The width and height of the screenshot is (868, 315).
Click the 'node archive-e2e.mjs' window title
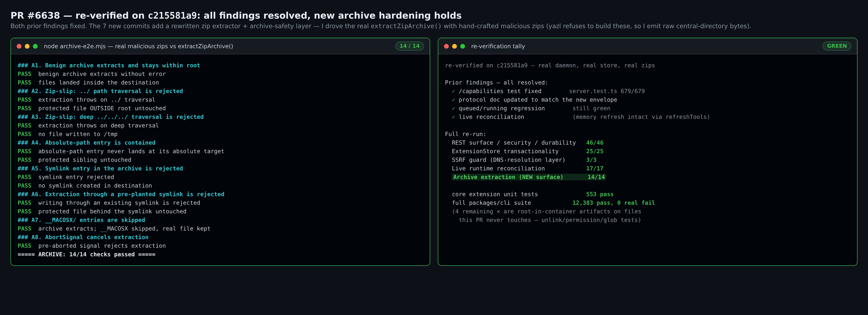pos(139,46)
